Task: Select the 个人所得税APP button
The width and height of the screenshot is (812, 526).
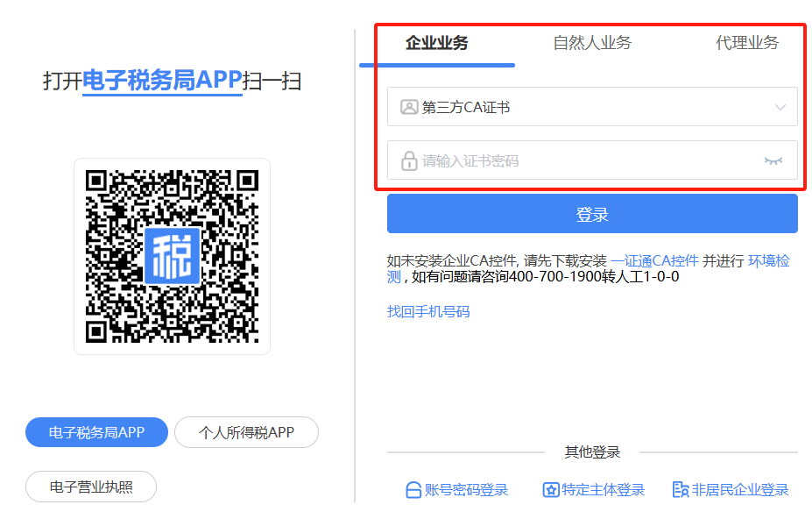Action: click(x=246, y=432)
